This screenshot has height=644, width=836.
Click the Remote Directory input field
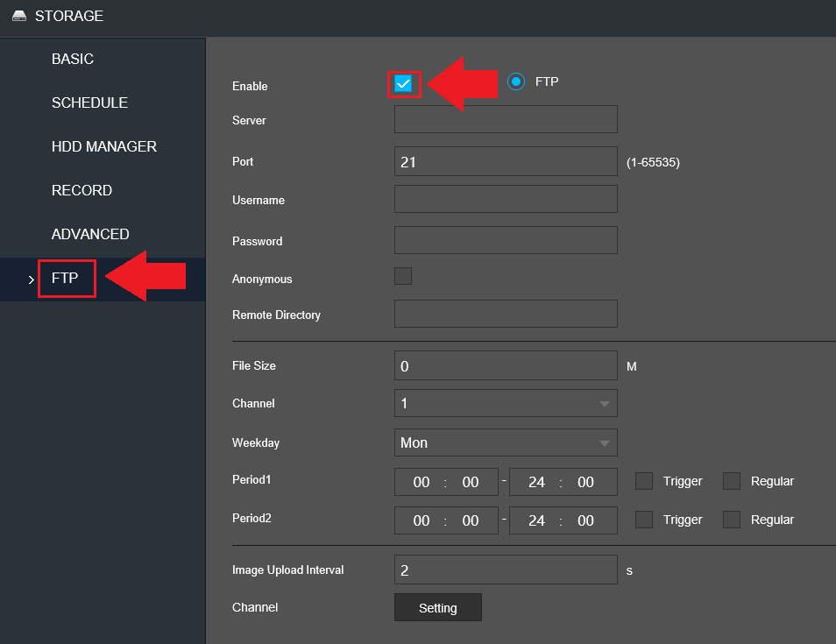pyautogui.click(x=506, y=314)
